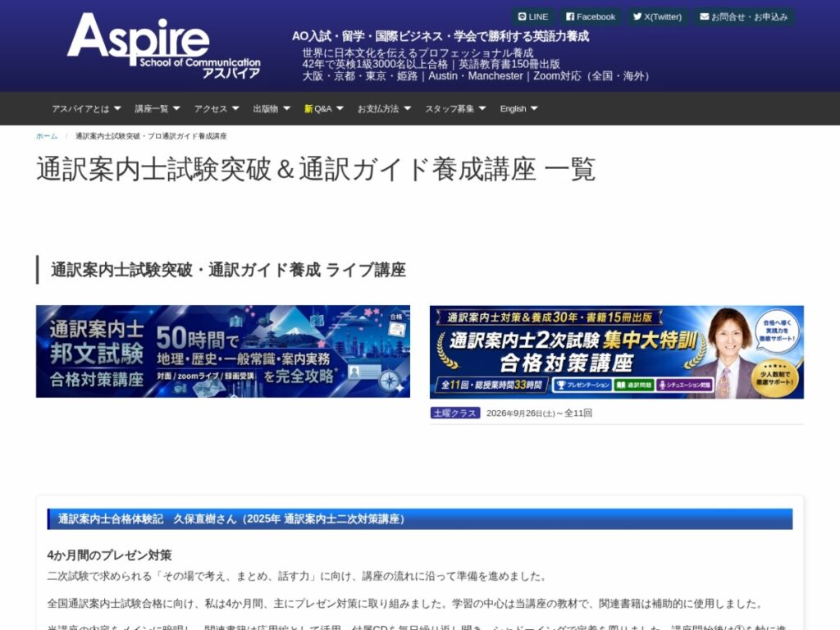840x630 pixels.
Task: Open the LINE link in header
Action: (x=533, y=16)
